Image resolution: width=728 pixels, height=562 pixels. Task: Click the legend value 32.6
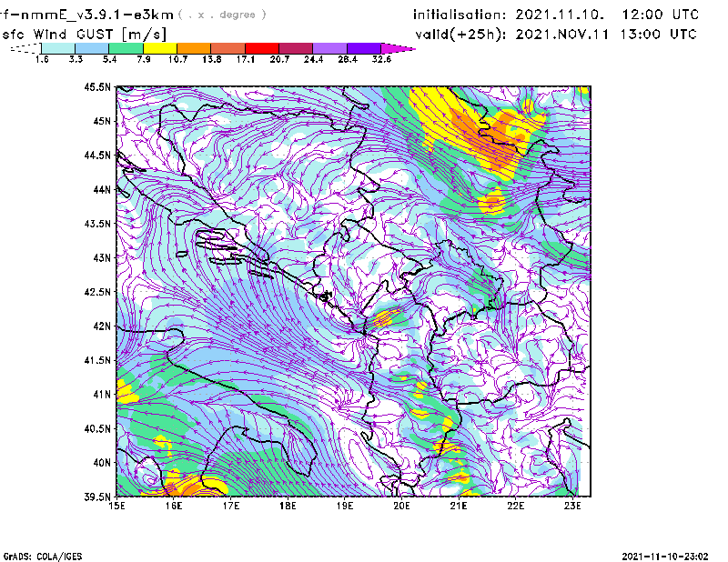tap(381, 59)
